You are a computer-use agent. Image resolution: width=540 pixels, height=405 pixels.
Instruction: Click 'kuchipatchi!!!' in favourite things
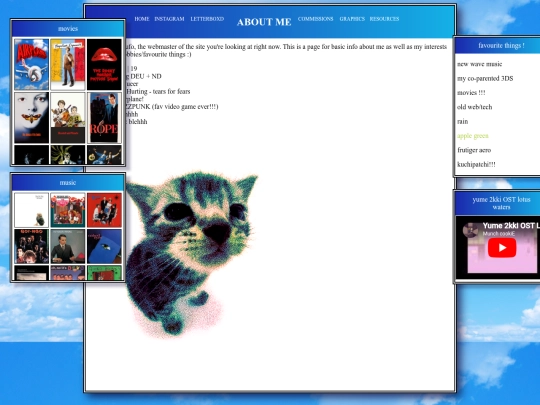[x=476, y=164]
